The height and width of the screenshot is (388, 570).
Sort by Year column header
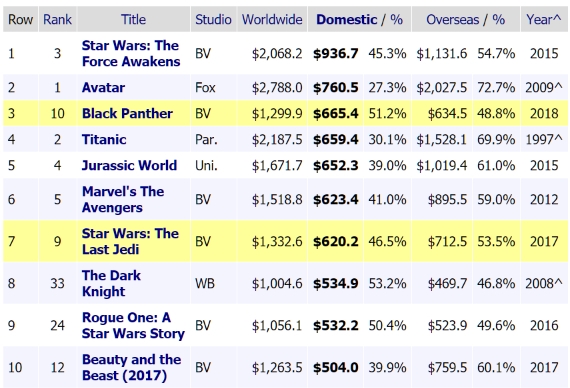click(x=543, y=20)
